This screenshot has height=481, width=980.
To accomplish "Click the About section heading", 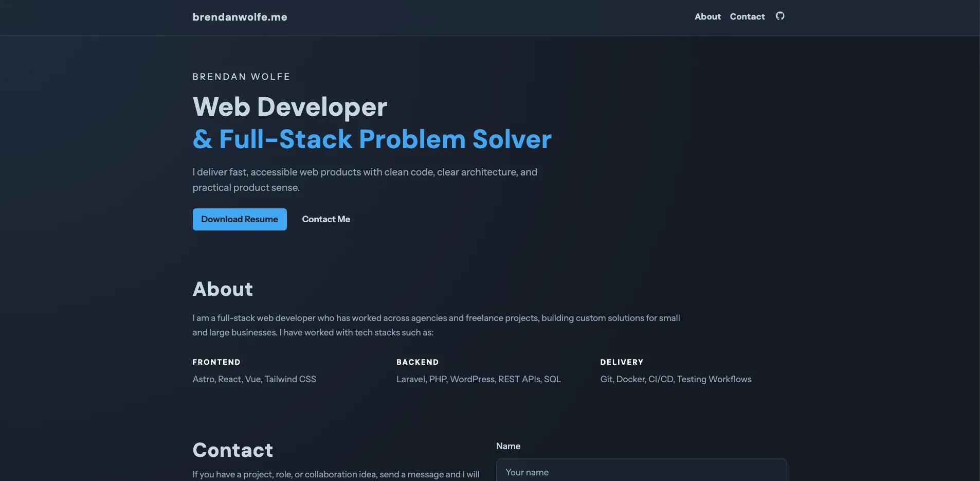I will point(223,289).
